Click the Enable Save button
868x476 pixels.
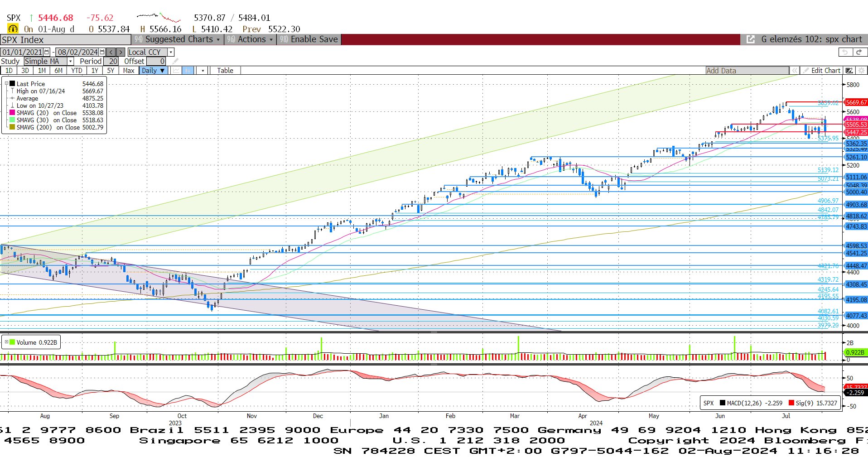(309, 39)
